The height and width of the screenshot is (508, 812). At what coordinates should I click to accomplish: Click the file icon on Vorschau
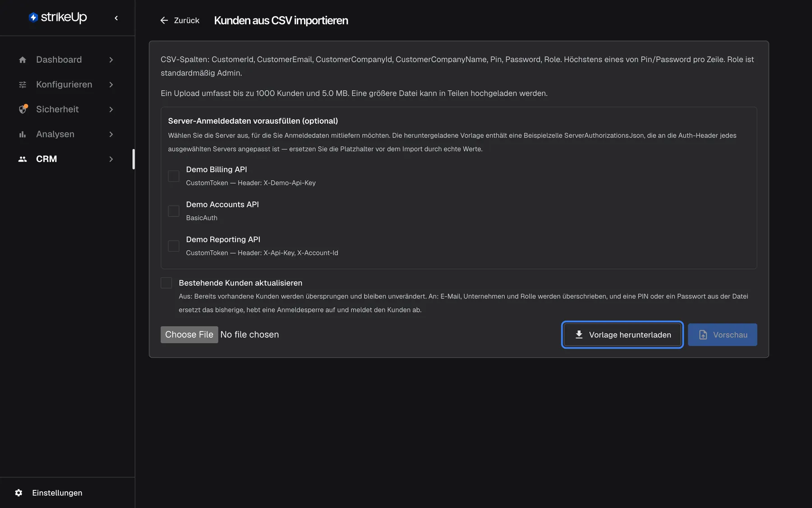[x=703, y=335]
